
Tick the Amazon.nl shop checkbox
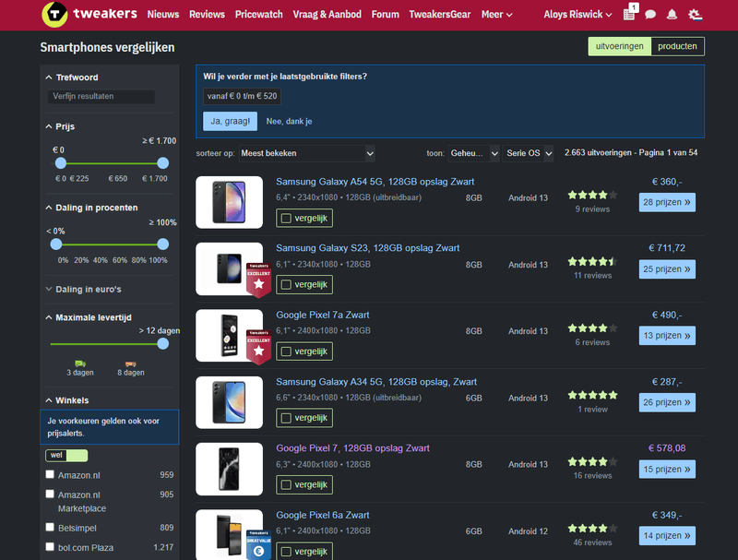[50, 474]
